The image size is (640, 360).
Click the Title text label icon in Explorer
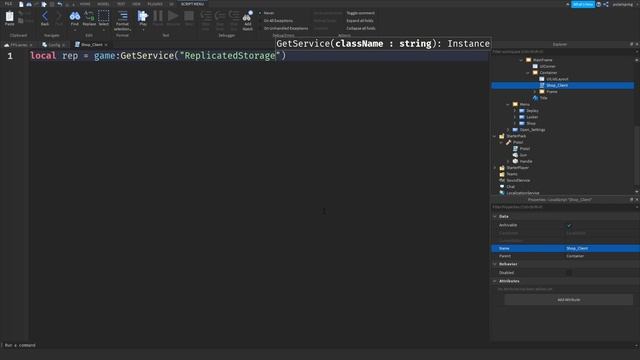tap(535, 98)
